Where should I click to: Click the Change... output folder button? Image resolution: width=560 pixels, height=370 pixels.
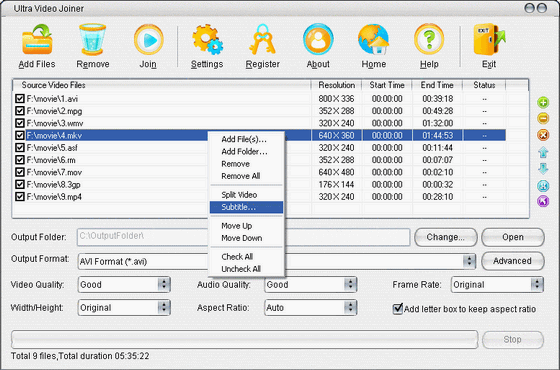click(x=446, y=238)
